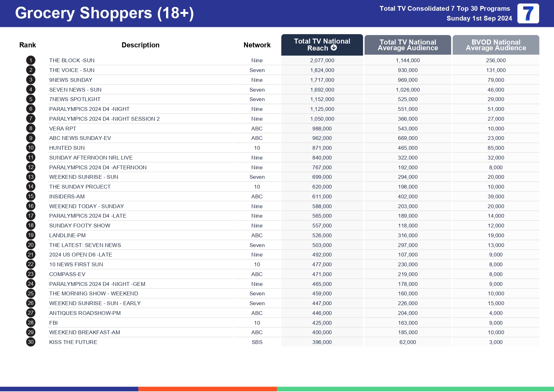554x392 pixels.
Task: Click the Grocery Shoppers (18+) title
Action: (x=104, y=13)
